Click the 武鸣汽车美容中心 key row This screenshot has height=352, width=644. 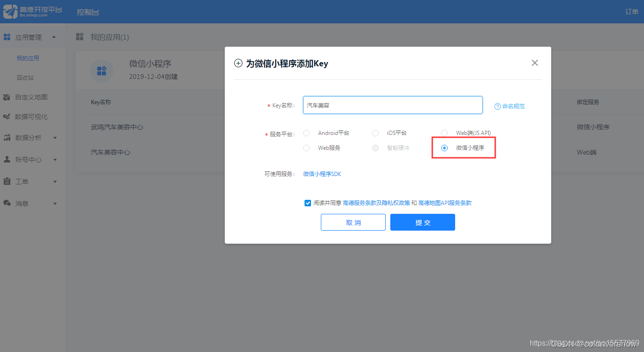117,127
